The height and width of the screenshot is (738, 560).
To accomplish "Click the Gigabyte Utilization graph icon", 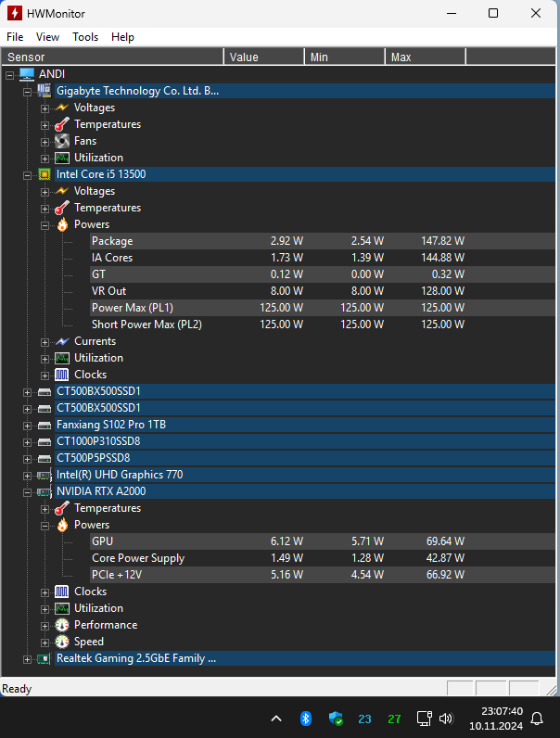I will tap(61, 159).
